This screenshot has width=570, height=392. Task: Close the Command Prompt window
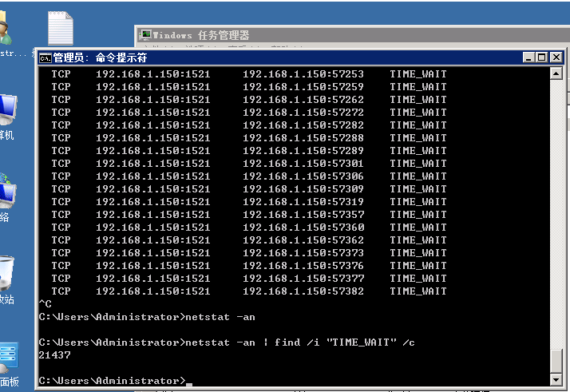[556, 57]
